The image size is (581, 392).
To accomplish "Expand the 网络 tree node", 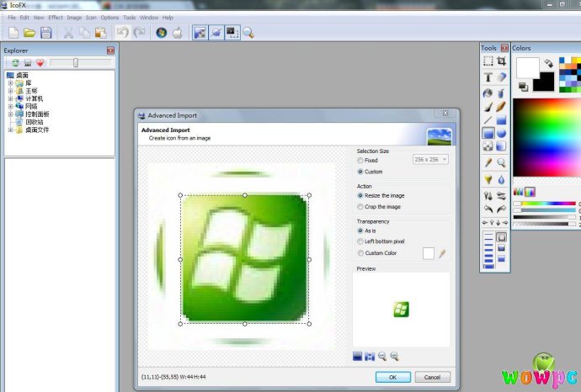I will (10, 106).
